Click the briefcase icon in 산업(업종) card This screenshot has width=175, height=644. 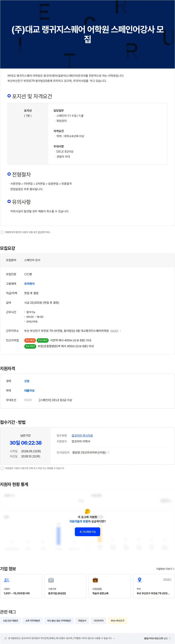[95, 580]
